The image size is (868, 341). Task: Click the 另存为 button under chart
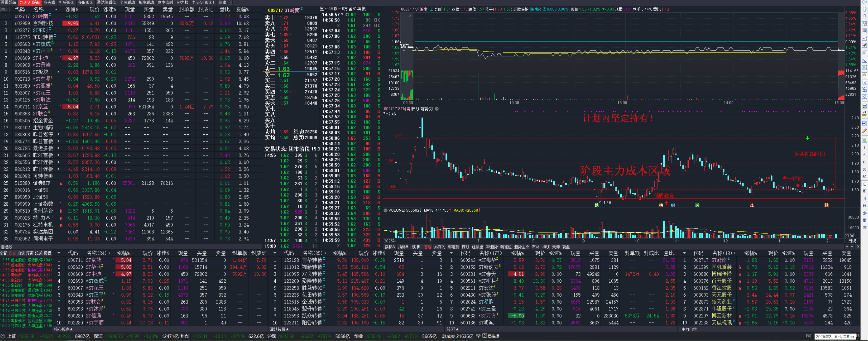(440, 247)
